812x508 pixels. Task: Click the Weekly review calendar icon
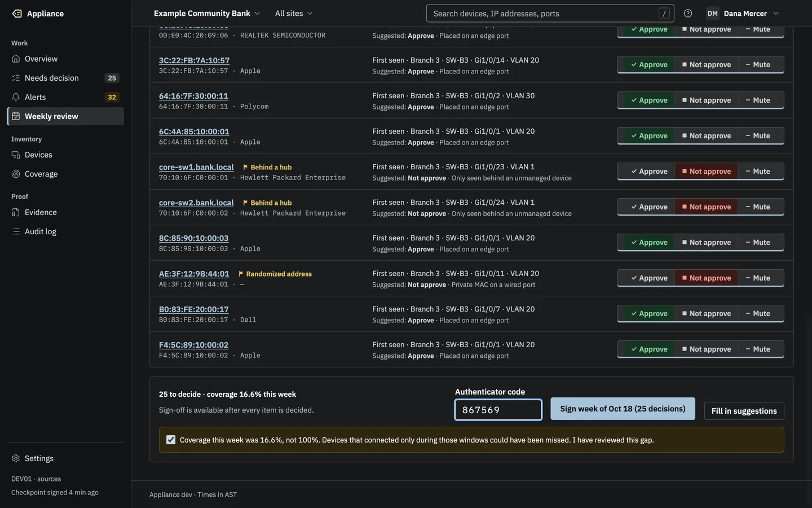(16, 116)
